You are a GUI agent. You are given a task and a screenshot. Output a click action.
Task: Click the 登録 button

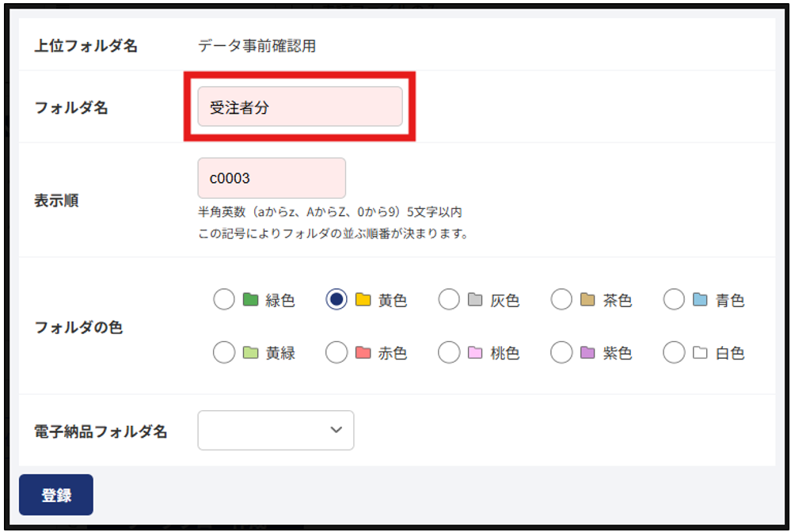[x=56, y=495]
